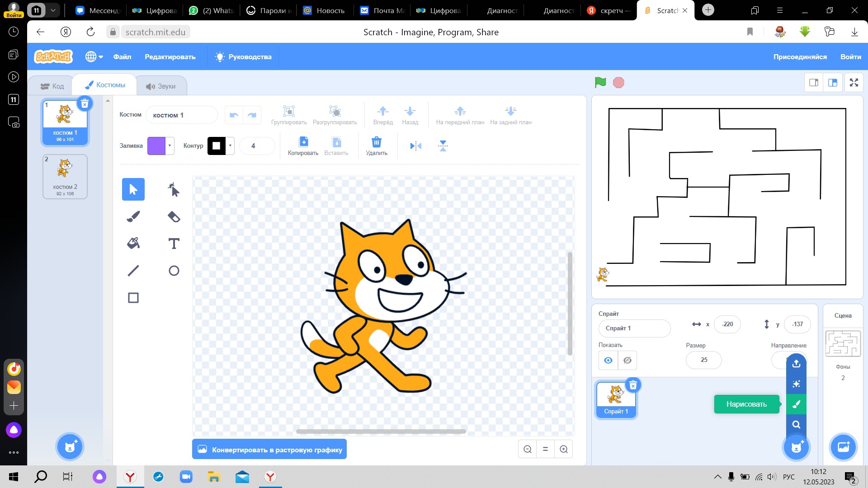Viewport: 868px width, 488px height.
Task: Click Присоединяйся link
Action: 800,57
